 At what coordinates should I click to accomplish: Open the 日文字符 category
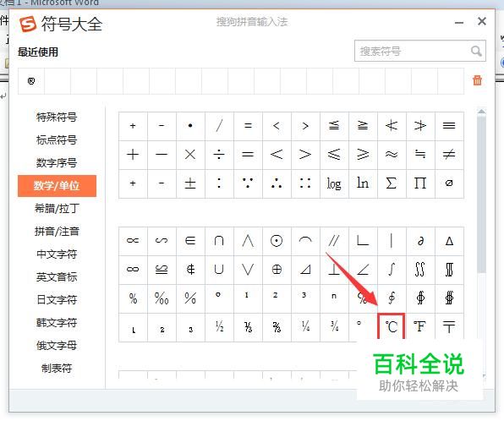pos(57,300)
